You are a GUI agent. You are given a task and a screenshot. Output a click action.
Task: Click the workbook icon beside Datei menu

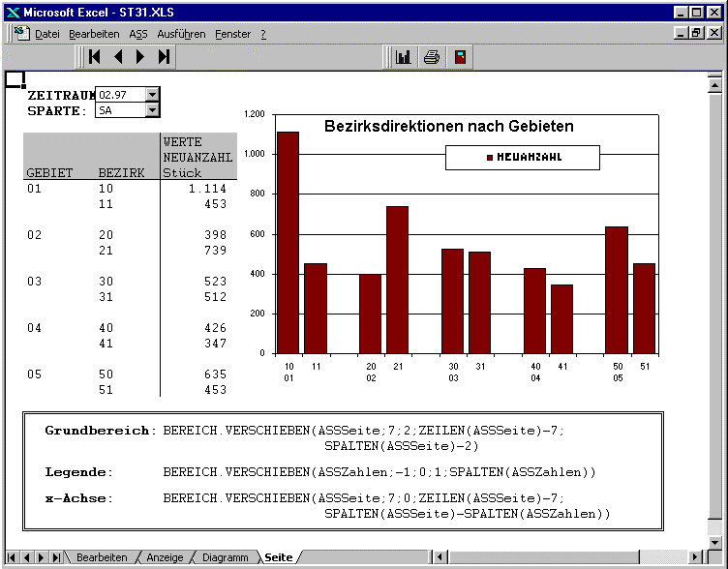(x=20, y=33)
